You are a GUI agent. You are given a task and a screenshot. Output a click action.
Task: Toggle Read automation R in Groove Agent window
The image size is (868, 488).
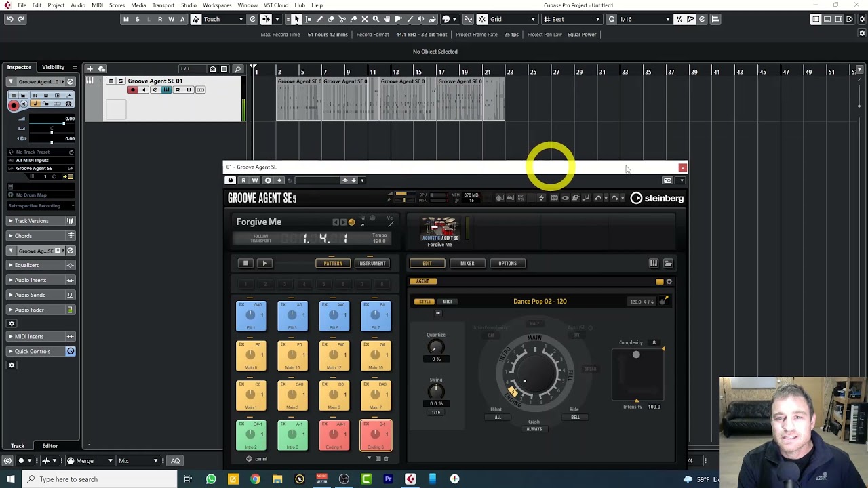click(x=243, y=180)
